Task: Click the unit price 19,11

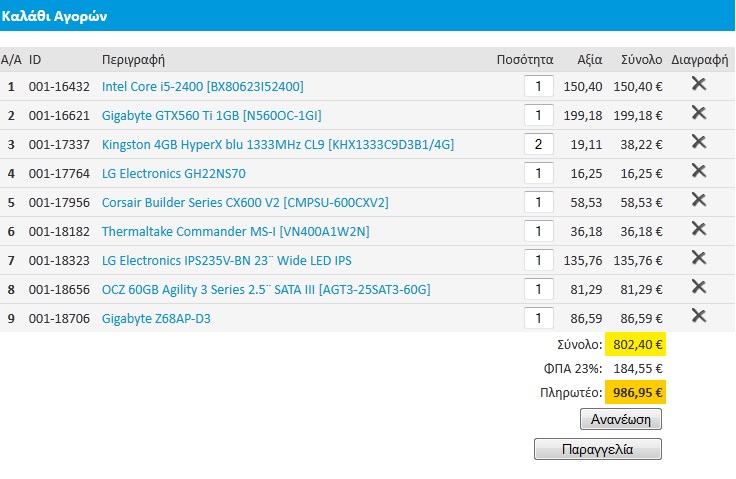Action: pyautogui.click(x=586, y=145)
